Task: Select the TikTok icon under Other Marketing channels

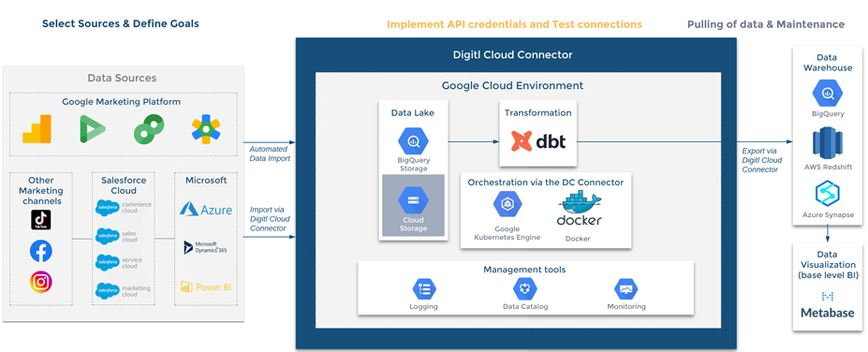Action: tap(41, 220)
